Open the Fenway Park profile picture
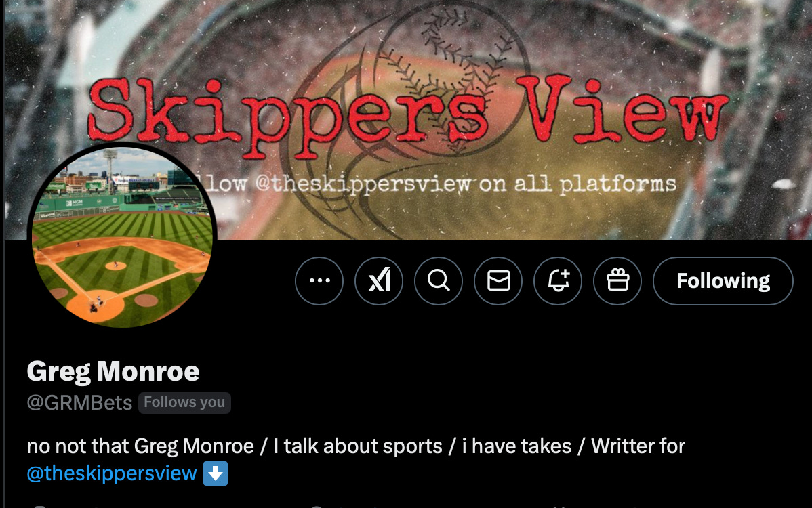 122,236
